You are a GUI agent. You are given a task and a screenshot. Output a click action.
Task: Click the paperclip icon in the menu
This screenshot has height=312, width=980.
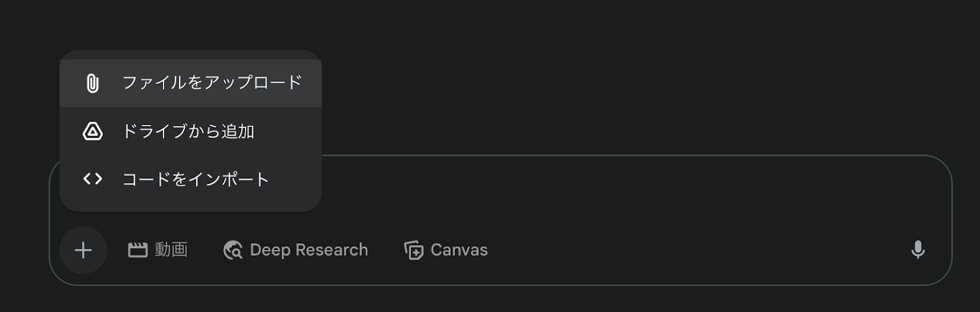click(x=92, y=83)
